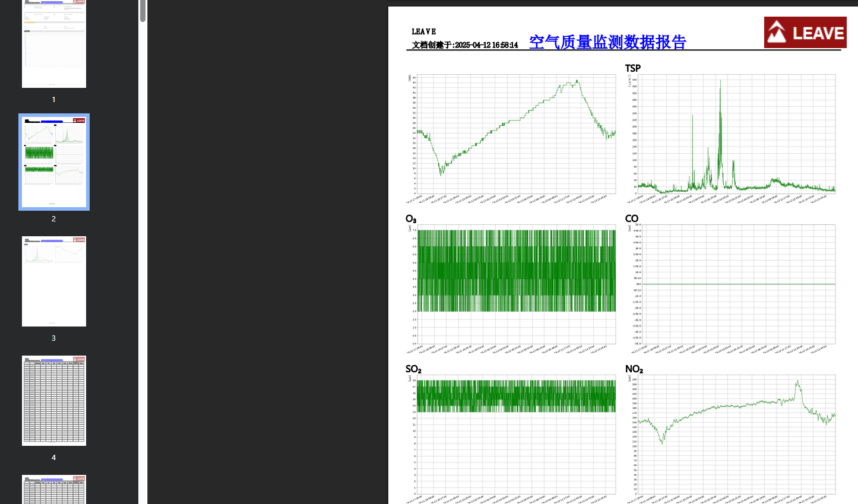The width and height of the screenshot is (858, 504).
Task: Click the NO₂ chart heading
Action: coord(634,369)
